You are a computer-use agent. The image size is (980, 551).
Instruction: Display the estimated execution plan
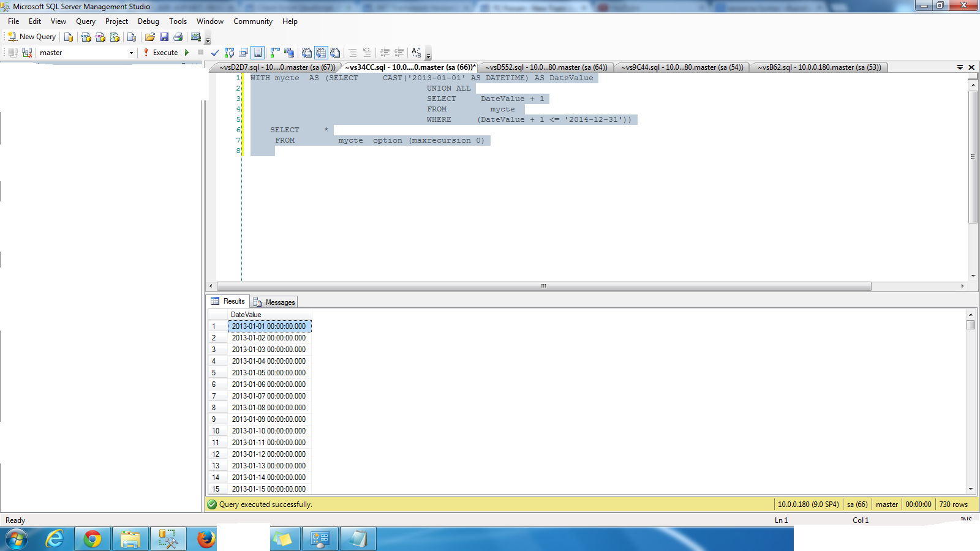pyautogui.click(x=229, y=53)
